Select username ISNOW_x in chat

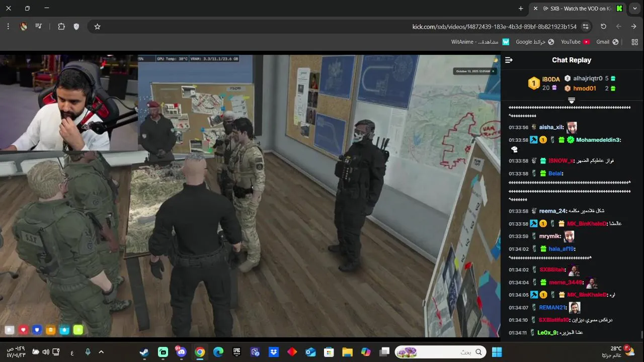(561, 161)
